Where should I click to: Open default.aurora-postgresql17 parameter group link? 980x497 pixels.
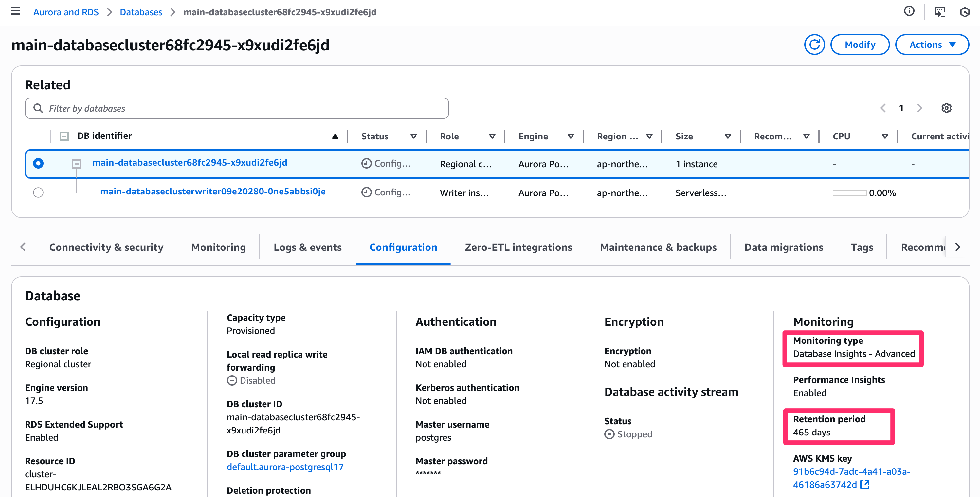pyautogui.click(x=285, y=467)
